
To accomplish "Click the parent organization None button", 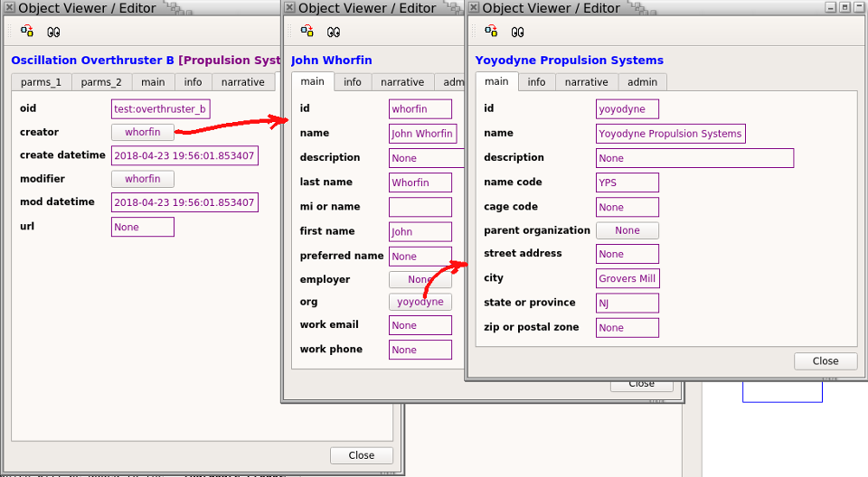I will [627, 230].
